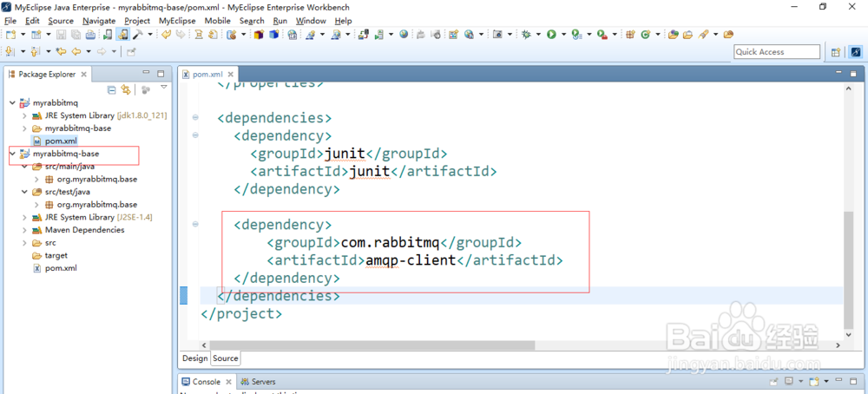Click the mobile run phone icon

(108, 35)
